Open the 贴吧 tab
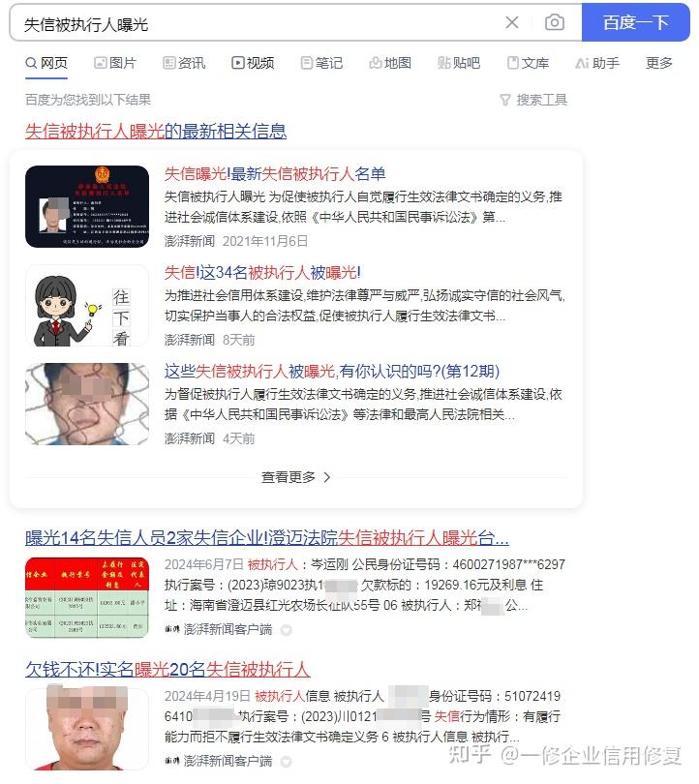 pos(459,63)
